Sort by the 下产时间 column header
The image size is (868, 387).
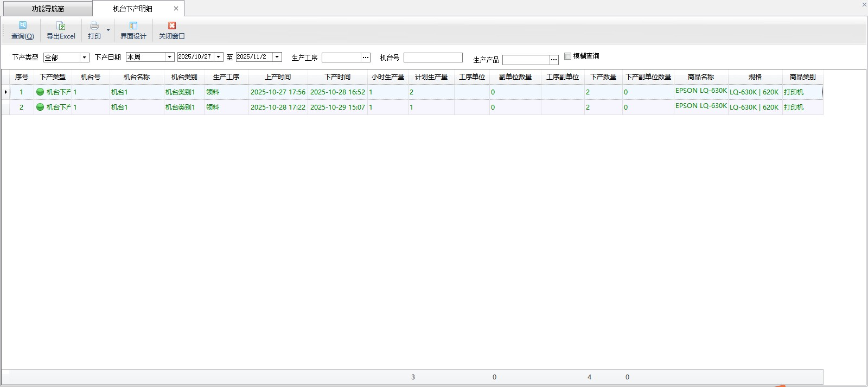click(x=337, y=77)
